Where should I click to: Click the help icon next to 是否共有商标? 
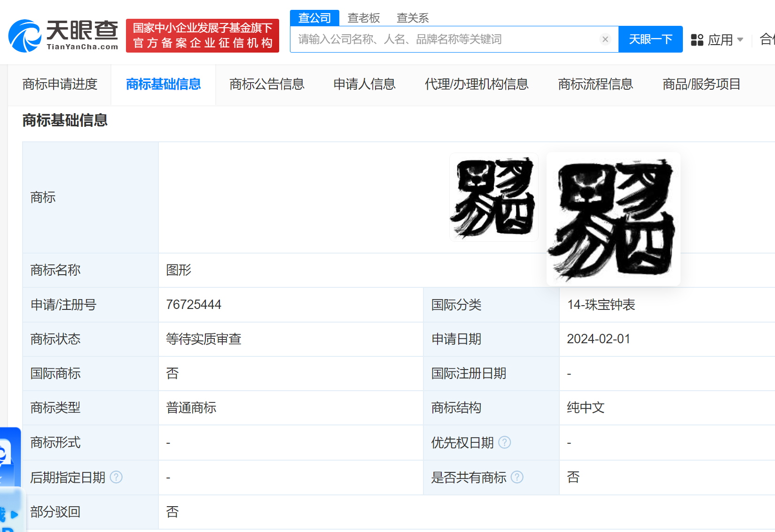click(x=518, y=477)
